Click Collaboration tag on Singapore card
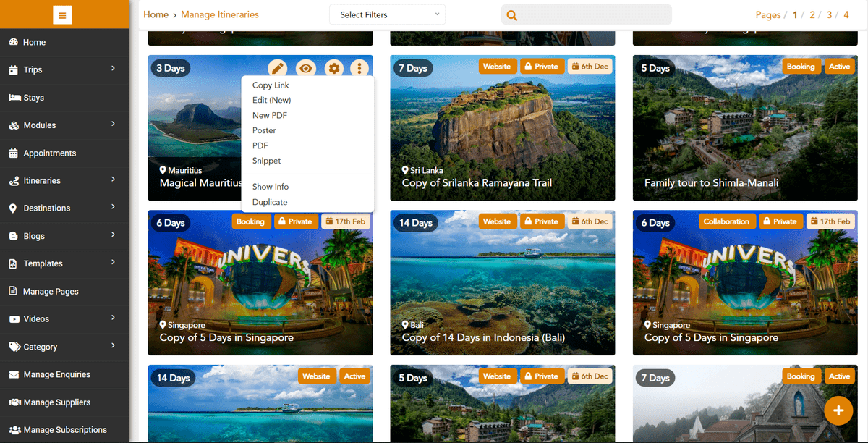This screenshot has width=868, height=443. [726, 221]
